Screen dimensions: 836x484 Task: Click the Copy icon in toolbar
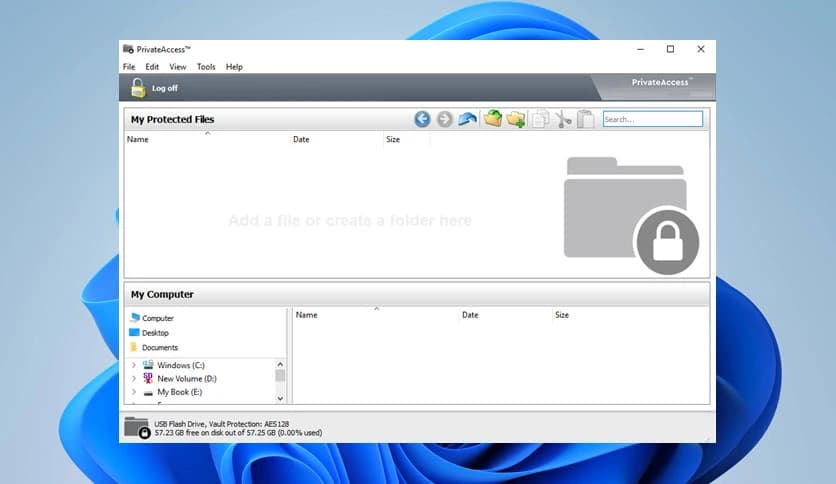click(x=540, y=119)
